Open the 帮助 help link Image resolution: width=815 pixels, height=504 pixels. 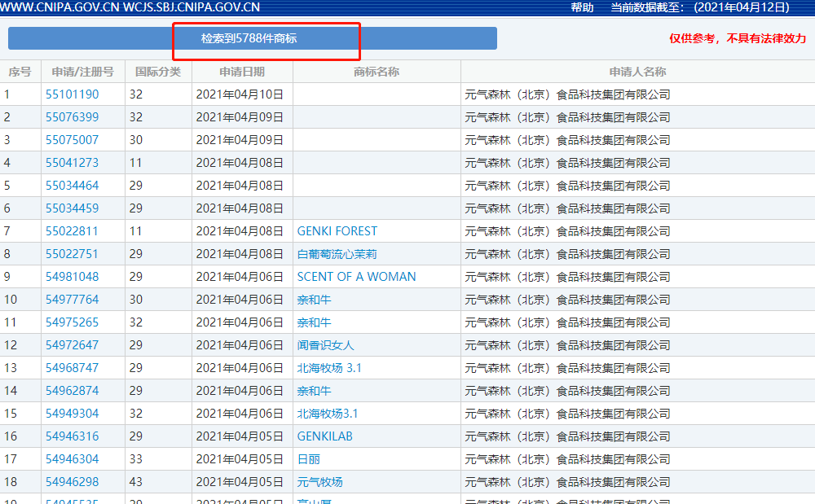582,7
